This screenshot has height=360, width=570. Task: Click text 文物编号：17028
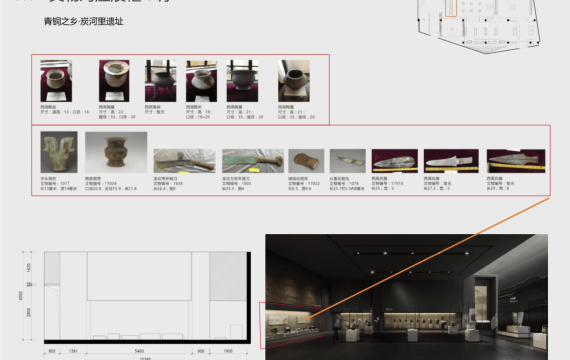(101, 184)
